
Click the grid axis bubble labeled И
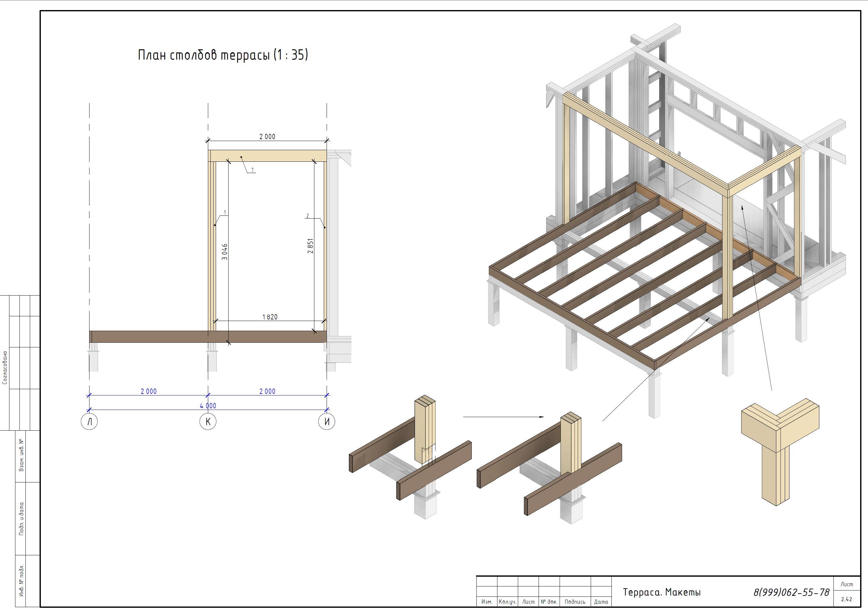click(x=327, y=422)
